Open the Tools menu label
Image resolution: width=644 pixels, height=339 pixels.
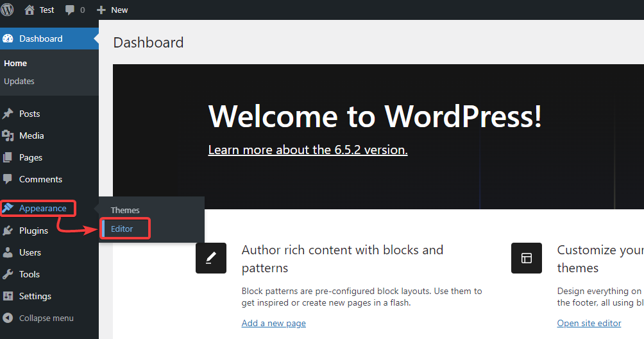pyautogui.click(x=30, y=274)
